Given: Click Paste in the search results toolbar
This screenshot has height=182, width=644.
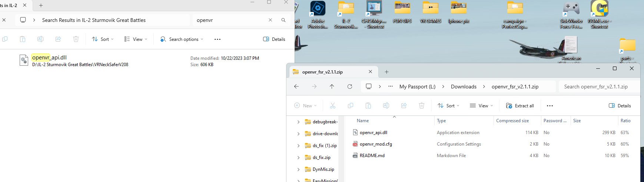Looking at the screenshot, I should click(x=23, y=39).
